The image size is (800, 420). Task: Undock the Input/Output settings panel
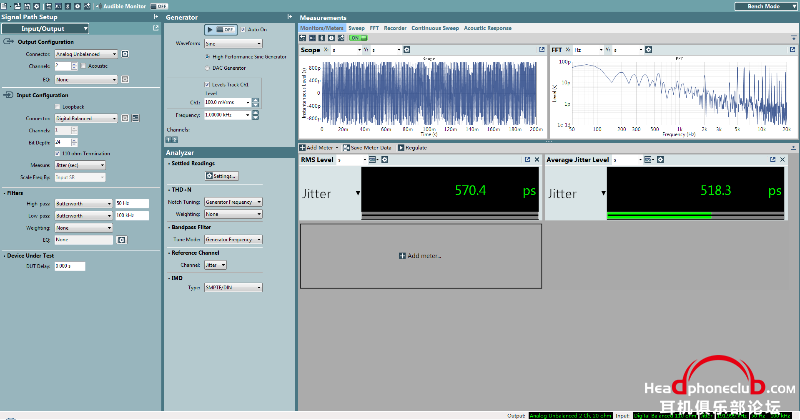[x=156, y=29]
